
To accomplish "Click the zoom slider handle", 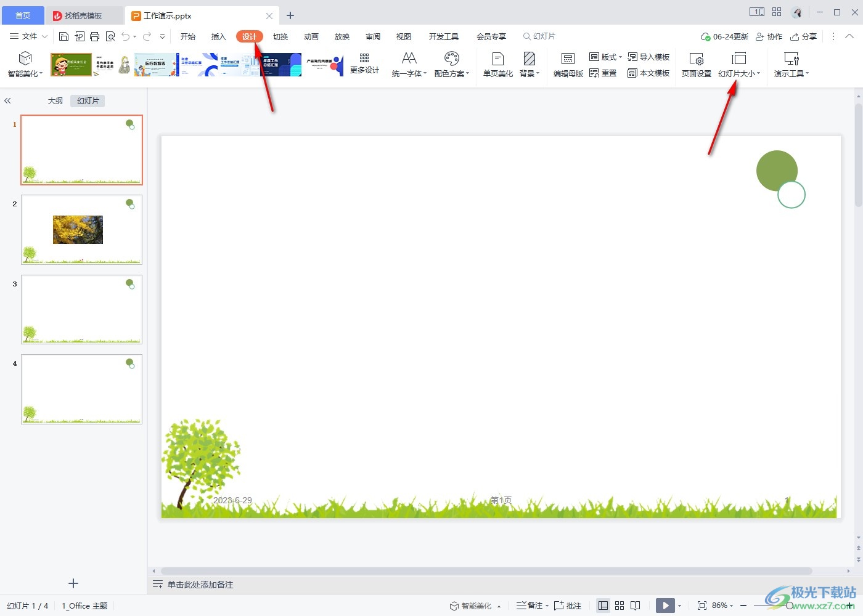I will tap(790, 606).
